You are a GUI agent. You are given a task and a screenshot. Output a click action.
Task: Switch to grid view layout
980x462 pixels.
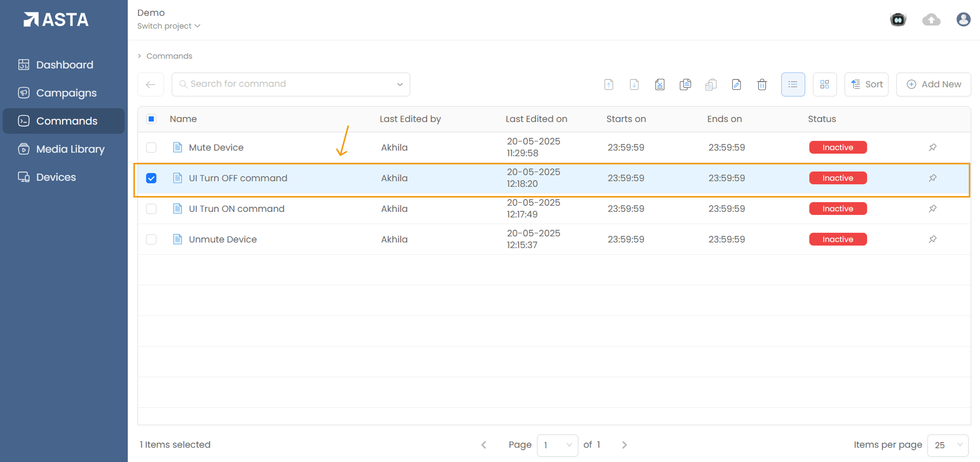pos(824,85)
